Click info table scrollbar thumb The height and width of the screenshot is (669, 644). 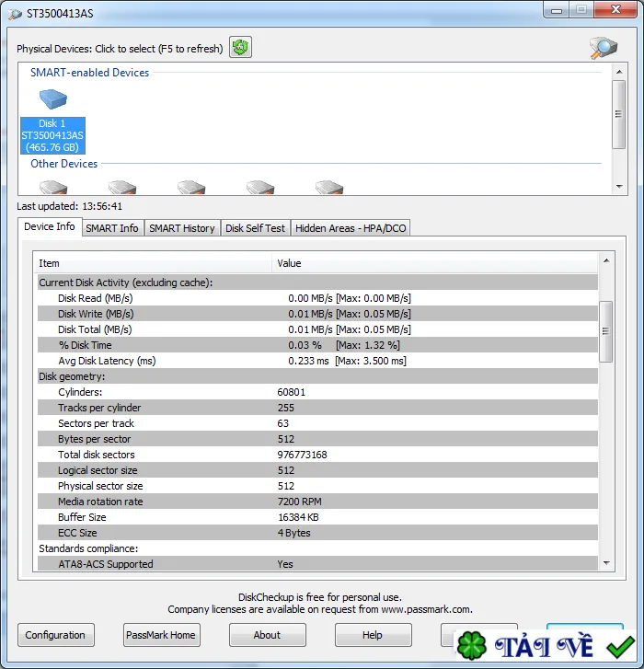coord(605,331)
